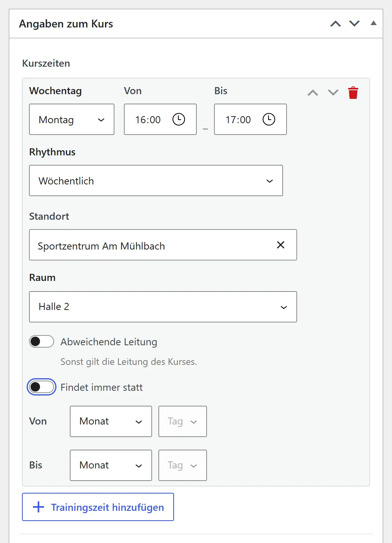Open the Bis Tag dropdown
392x543 pixels.
183,465
